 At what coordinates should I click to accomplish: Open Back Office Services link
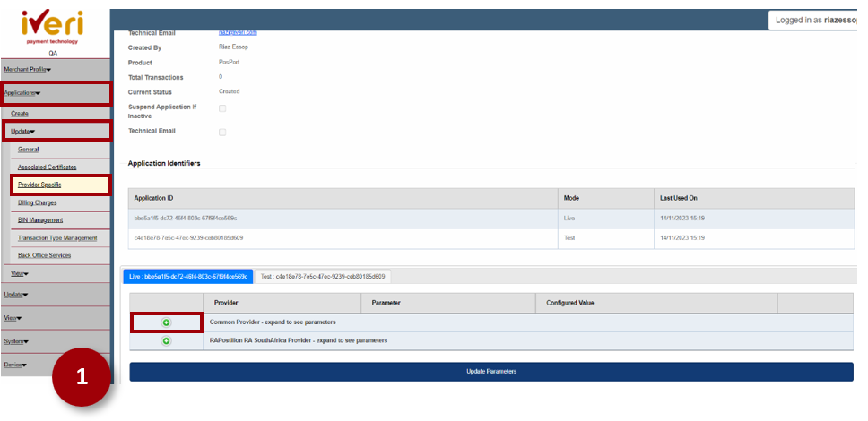click(x=44, y=255)
